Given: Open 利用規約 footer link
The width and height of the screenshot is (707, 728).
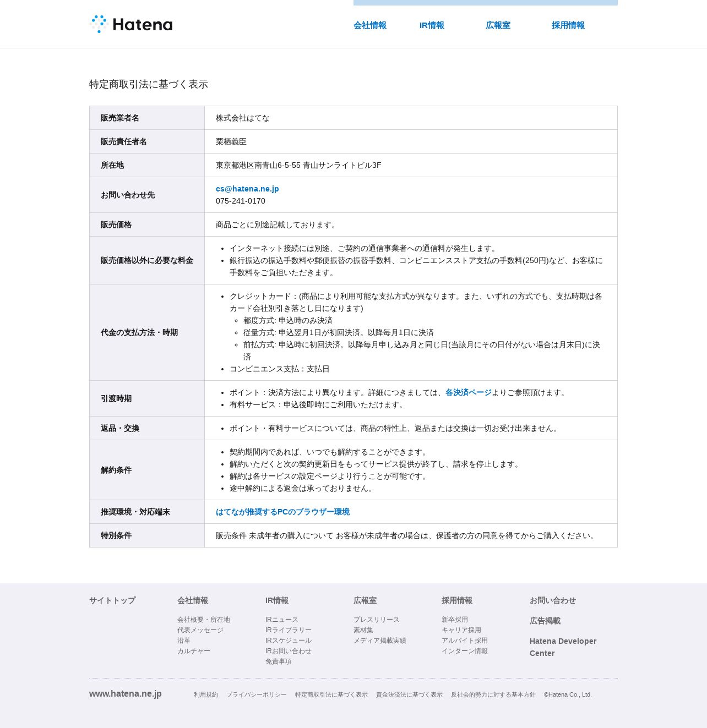Looking at the screenshot, I should point(206,694).
